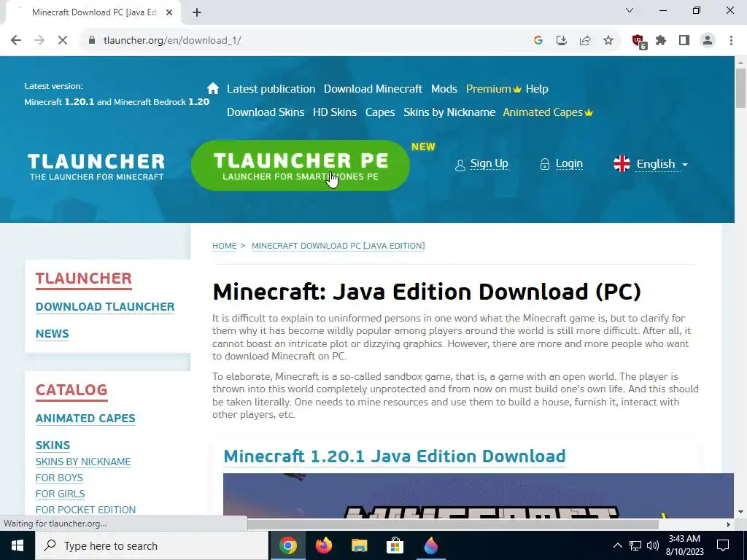Click the green TLauncher PE button
This screenshot has height=560, width=747.
pos(300,166)
